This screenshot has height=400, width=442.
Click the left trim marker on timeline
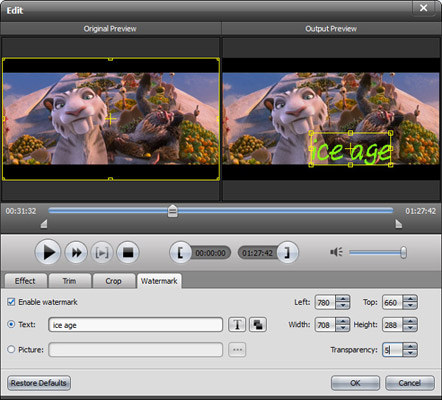[x=44, y=224]
